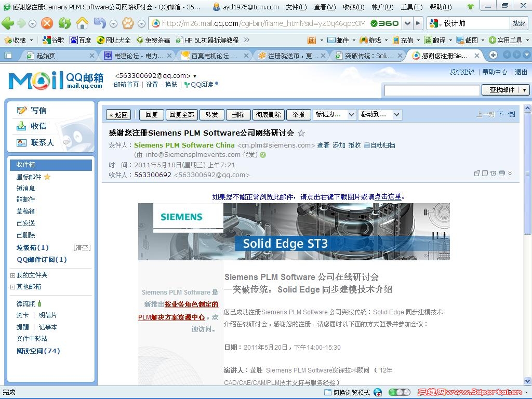This screenshot has width=532, height=399.
Task: Close the 注册就送币 tab
Action: (x=323, y=56)
